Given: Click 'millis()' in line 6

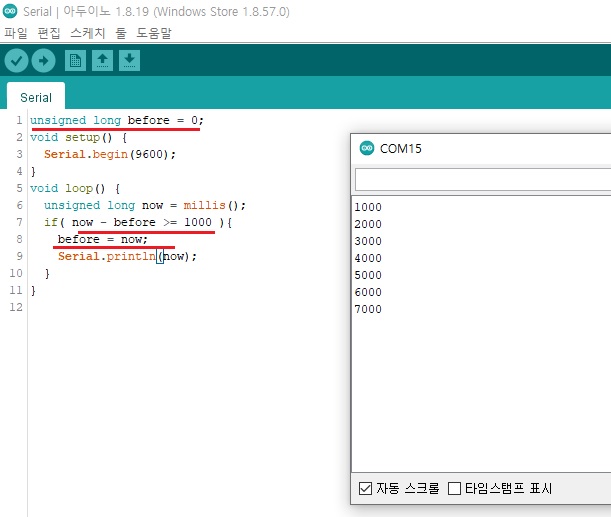Looking at the screenshot, I should point(214,205).
